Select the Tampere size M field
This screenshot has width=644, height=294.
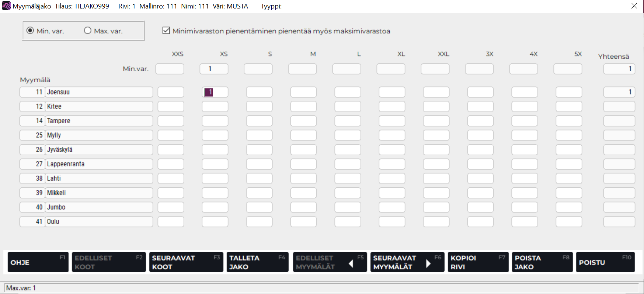coord(303,121)
